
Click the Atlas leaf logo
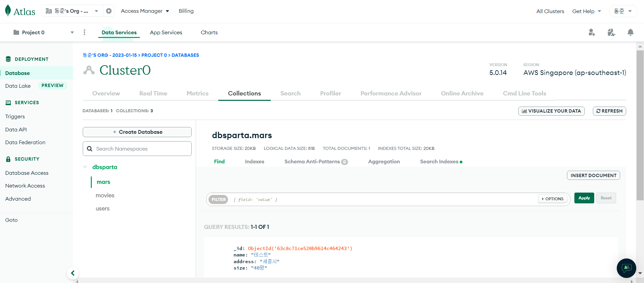pos(8,11)
